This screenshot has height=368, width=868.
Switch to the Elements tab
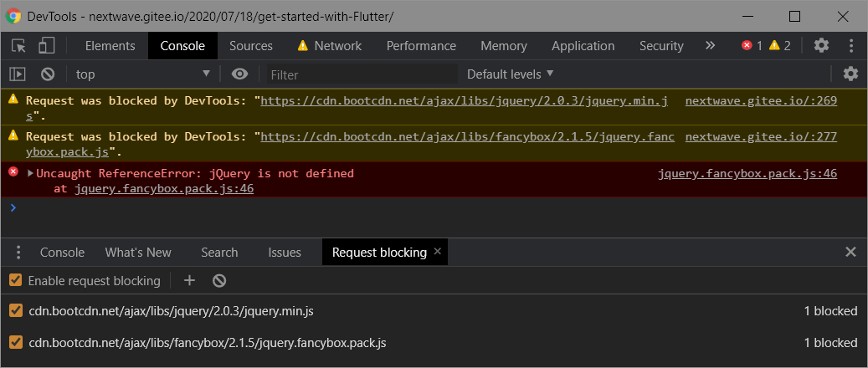tap(110, 46)
